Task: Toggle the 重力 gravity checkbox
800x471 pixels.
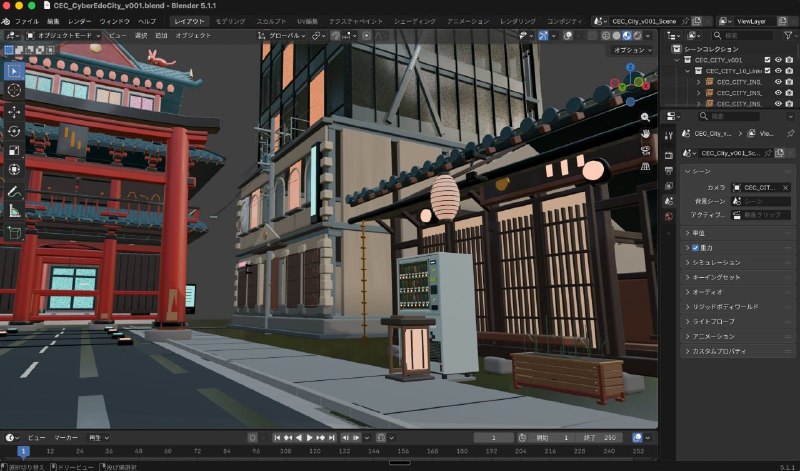Action: pyautogui.click(x=695, y=248)
